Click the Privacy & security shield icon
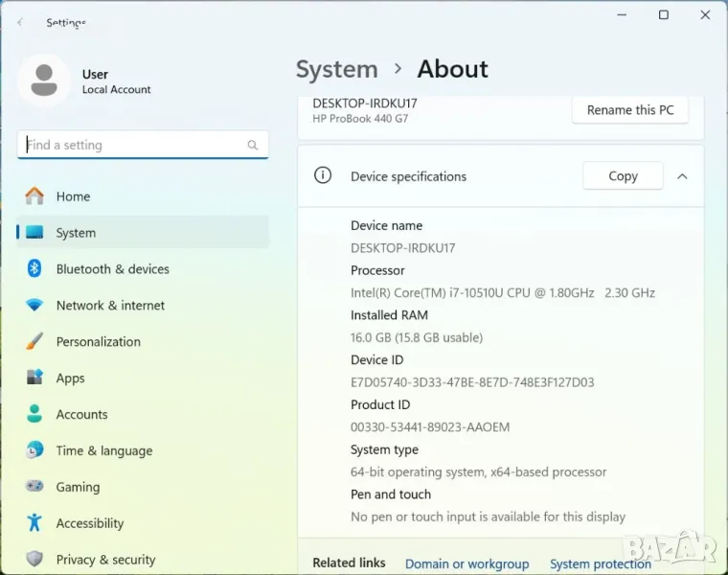728x575 pixels. click(34, 559)
